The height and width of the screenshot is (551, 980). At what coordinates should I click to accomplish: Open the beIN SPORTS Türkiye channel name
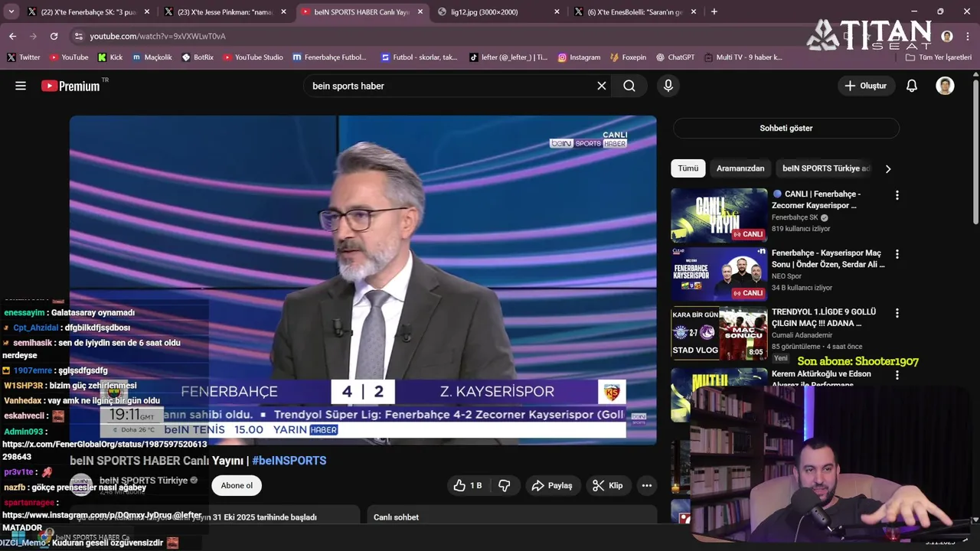(143, 481)
